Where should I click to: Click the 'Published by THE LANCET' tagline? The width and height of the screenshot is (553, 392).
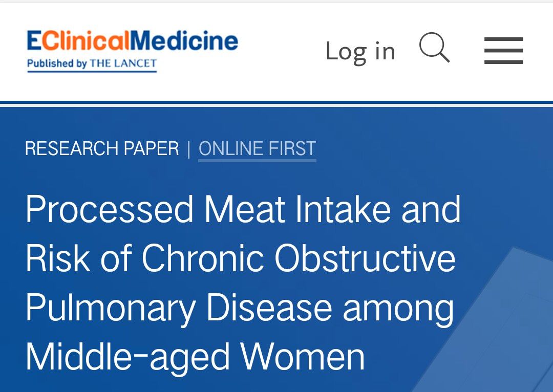point(92,63)
